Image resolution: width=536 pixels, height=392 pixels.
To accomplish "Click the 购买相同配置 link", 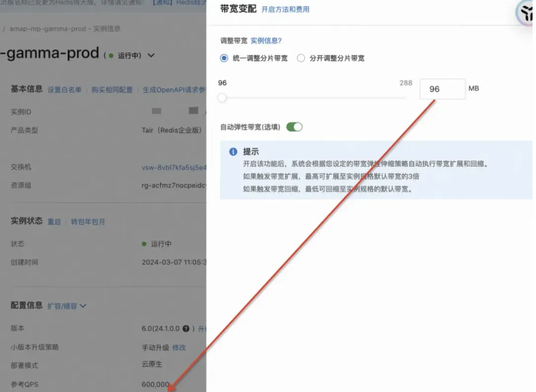I will (x=112, y=90).
